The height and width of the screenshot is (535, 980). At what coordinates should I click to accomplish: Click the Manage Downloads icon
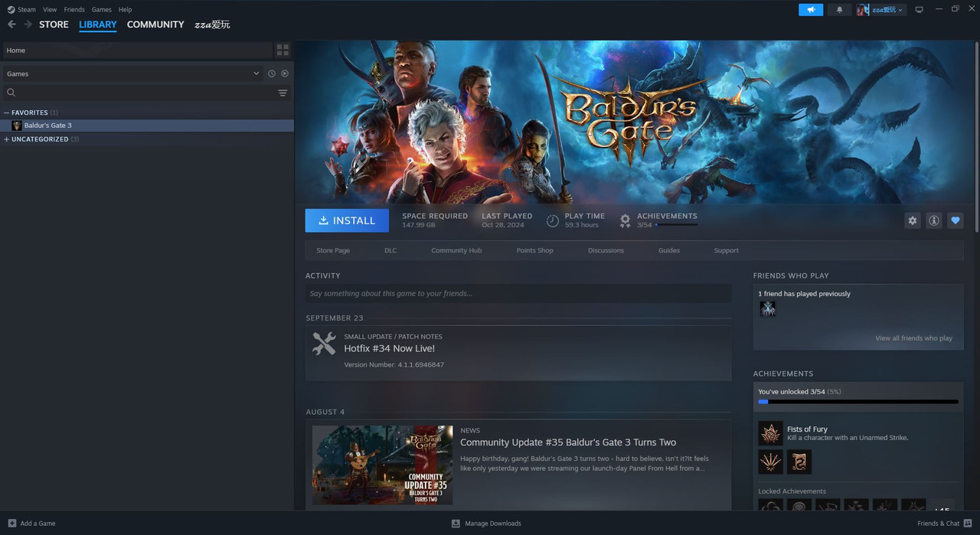coord(456,524)
